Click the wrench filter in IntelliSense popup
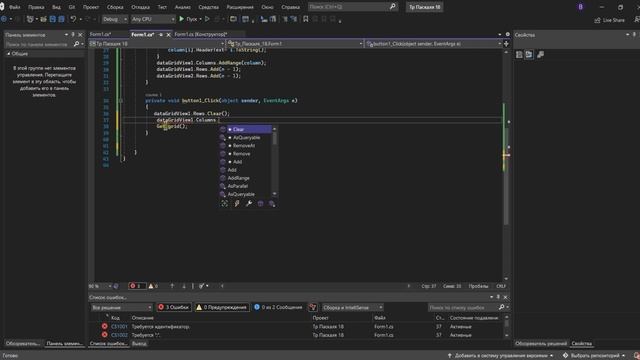The height and width of the screenshot is (360, 640). click(x=249, y=203)
